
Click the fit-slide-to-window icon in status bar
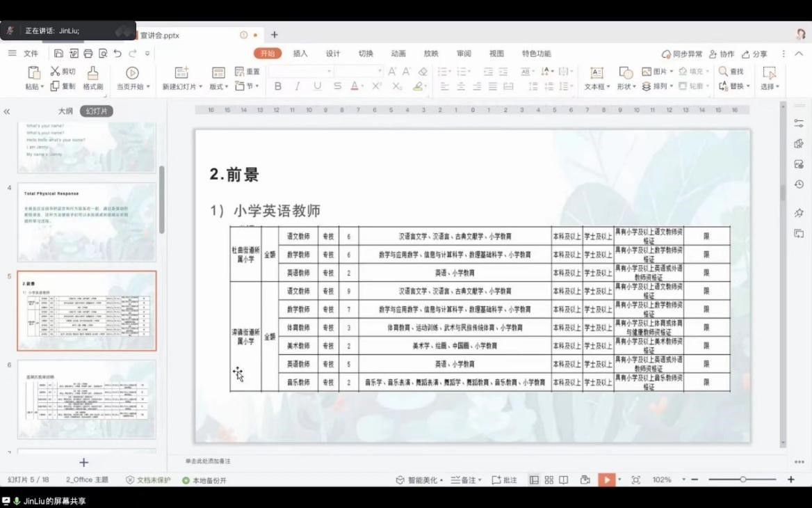pyautogui.click(x=636, y=480)
